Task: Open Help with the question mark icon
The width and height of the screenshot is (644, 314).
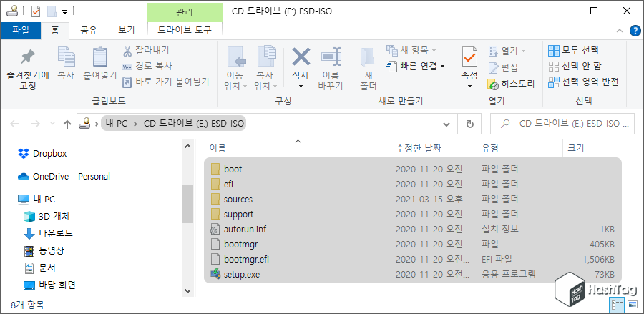Action: click(635, 30)
